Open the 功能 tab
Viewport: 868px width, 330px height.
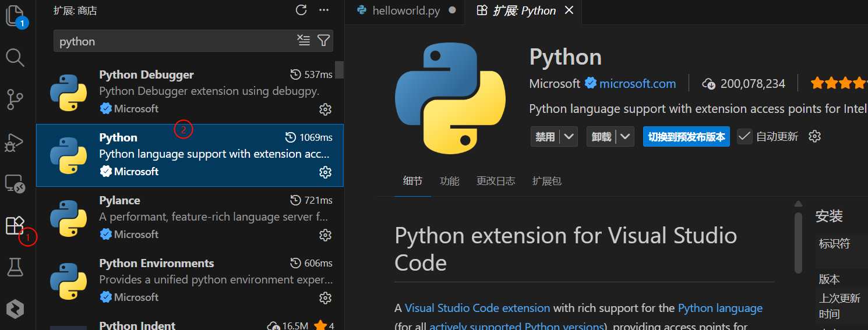450,181
